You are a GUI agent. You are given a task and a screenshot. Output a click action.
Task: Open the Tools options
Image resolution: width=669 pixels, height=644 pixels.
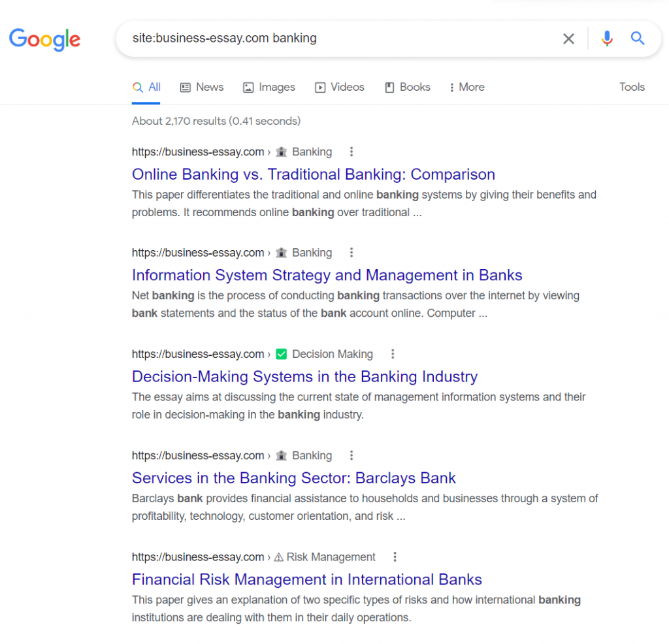632,87
